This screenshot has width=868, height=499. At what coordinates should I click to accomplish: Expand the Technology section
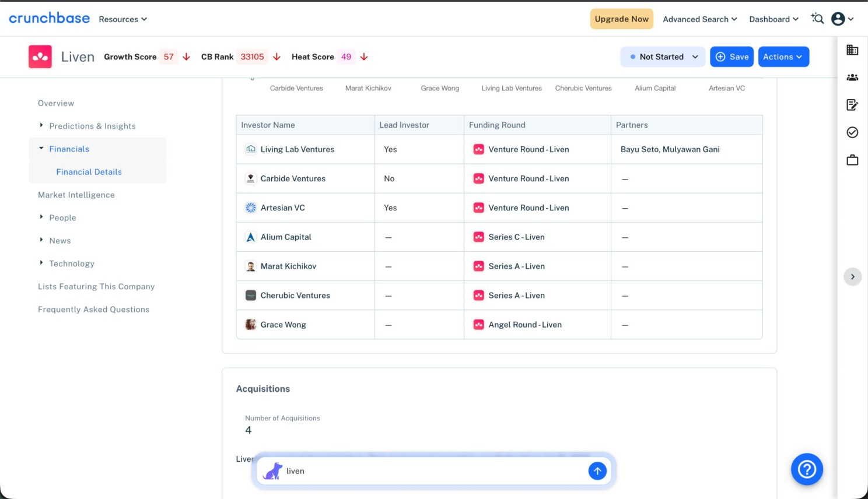point(41,263)
